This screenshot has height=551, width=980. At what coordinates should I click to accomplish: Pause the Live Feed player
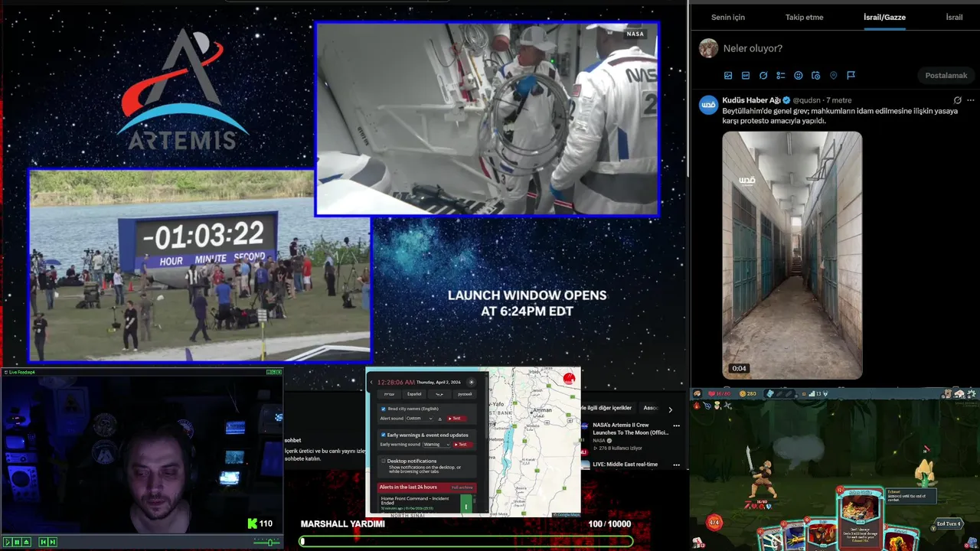(x=17, y=543)
